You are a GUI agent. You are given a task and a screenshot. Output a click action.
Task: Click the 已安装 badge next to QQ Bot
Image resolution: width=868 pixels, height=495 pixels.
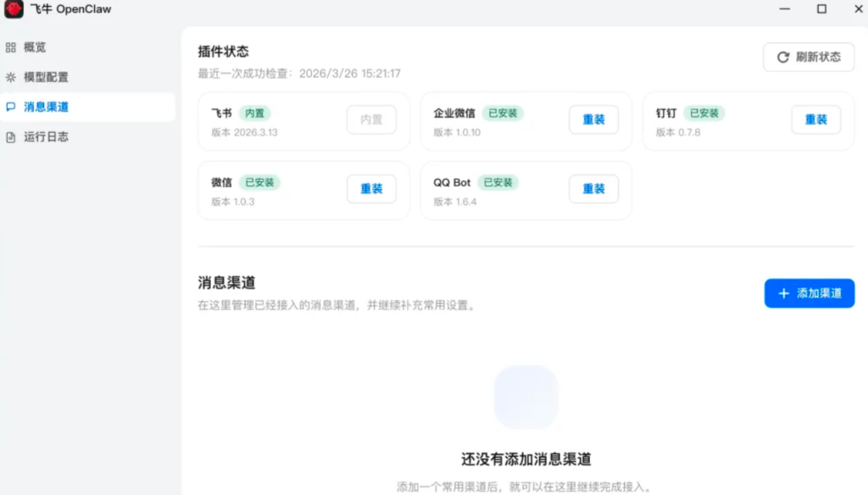[x=498, y=182]
